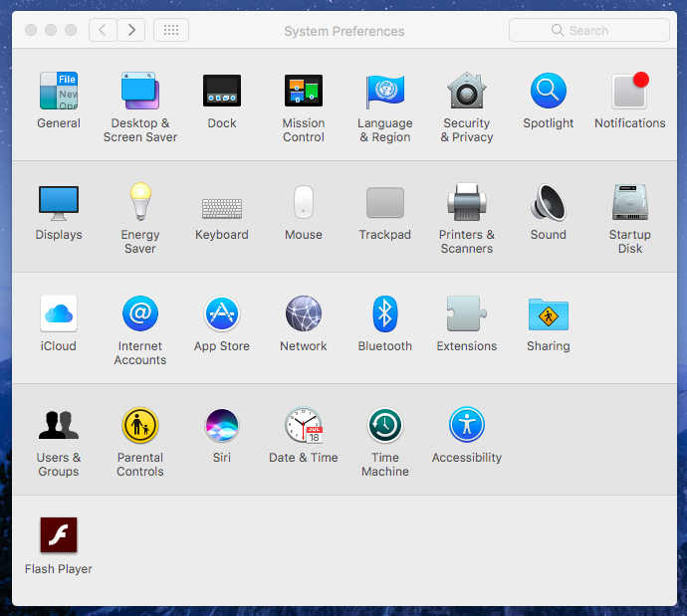This screenshot has width=687, height=616.
Task: Open the Sound preferences icon
Action: pos(549,202)
